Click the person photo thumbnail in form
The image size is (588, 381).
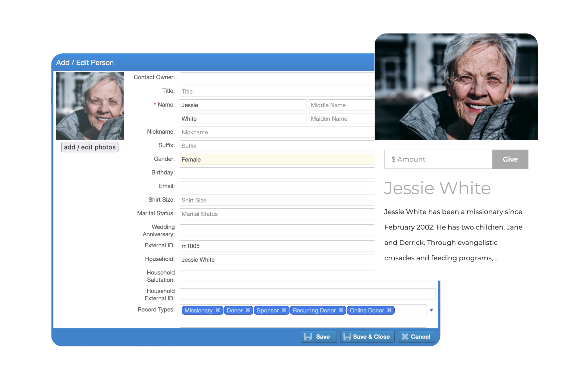pyautogui.click(x=90, y=106)
